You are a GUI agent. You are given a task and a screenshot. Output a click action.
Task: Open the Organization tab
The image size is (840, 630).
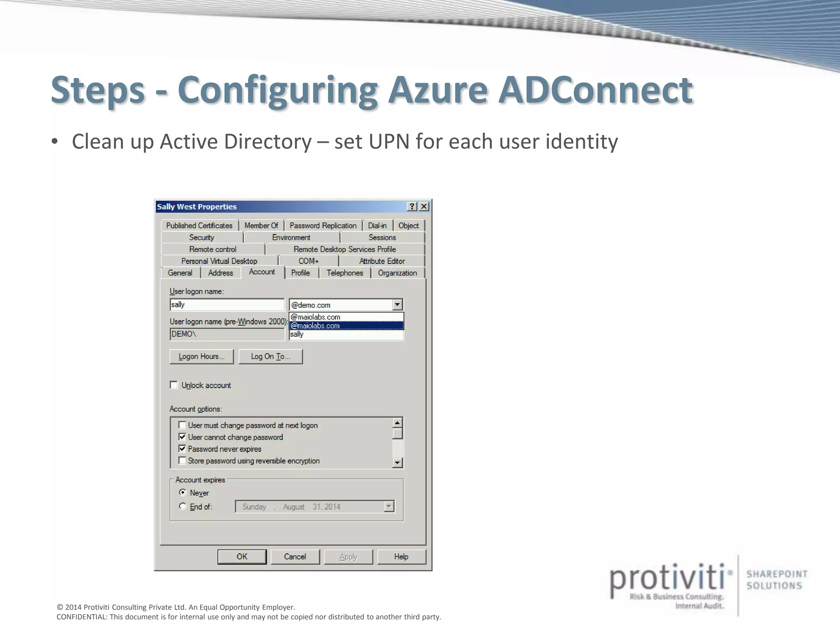point(397,273)
